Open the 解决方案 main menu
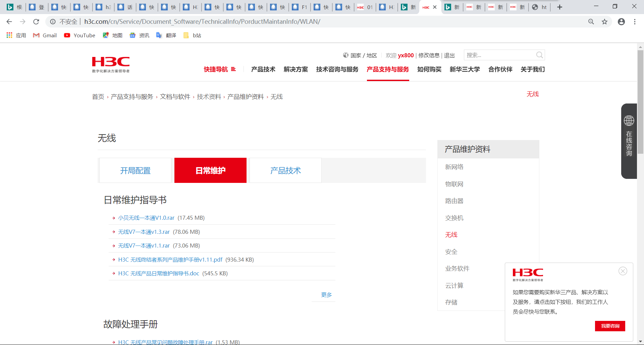 click(296, 69)
